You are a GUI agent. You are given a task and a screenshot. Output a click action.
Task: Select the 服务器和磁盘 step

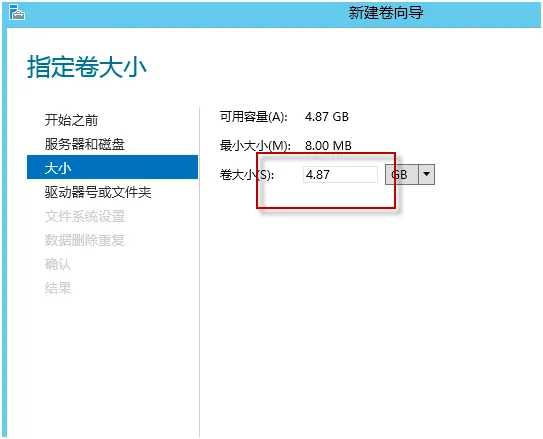click(84, 144)
